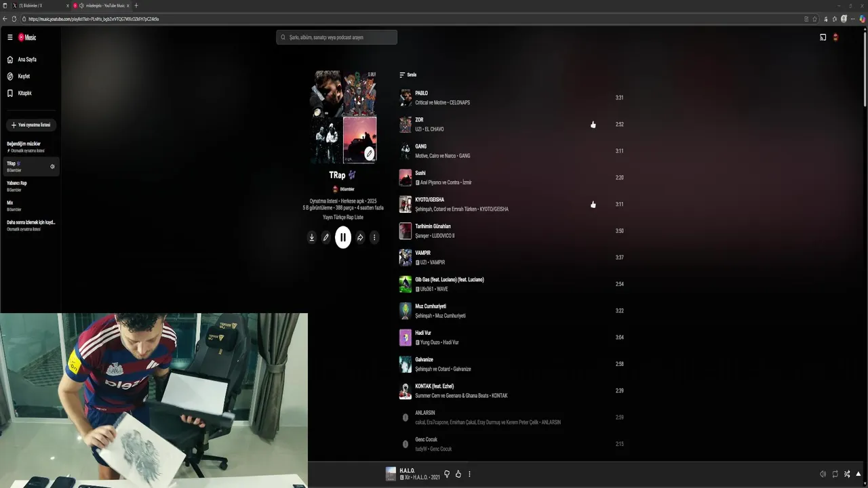Open the ZOR song title
The image size is (868, 488).
(419, 120)
